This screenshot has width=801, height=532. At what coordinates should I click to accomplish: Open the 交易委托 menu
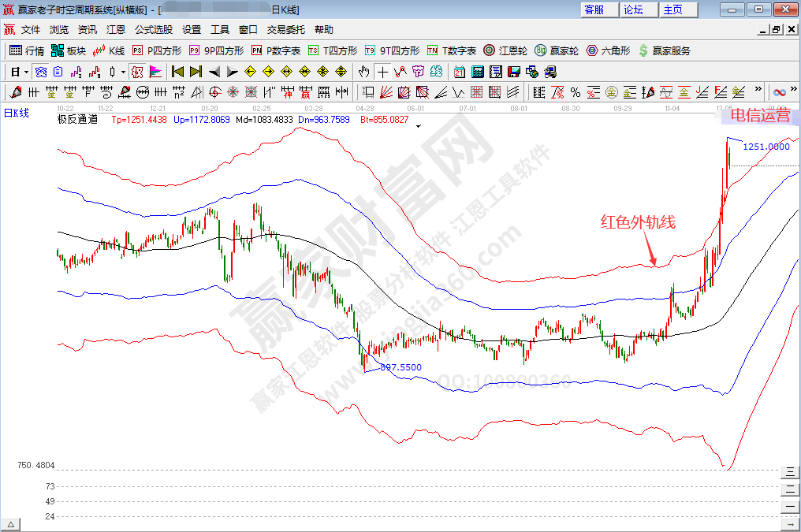click(285, 29)
